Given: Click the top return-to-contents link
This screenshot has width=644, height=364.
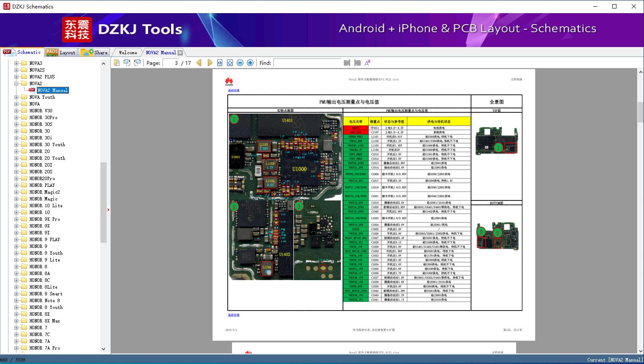Looking at the screenshot, I should (234, 90).
